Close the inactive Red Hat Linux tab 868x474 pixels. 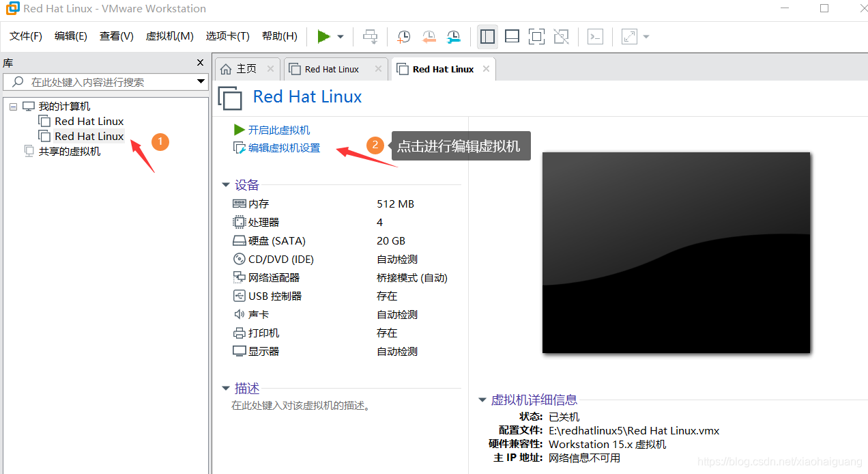[x=377, y=69]
